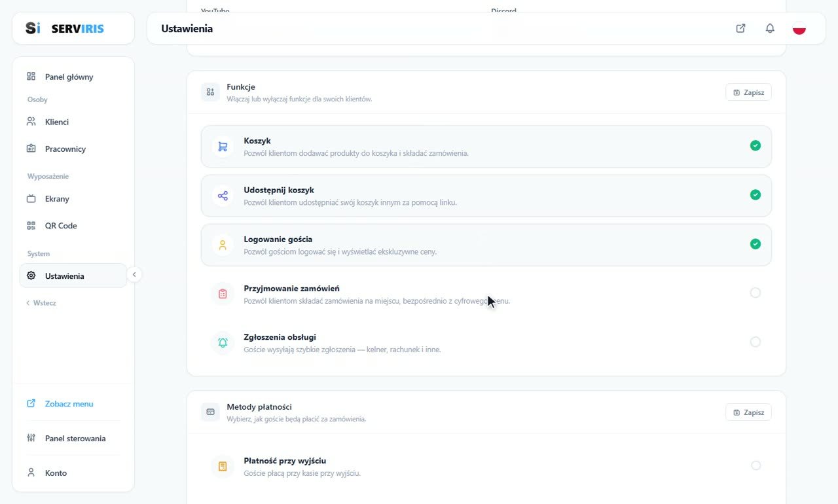Click the Ustawienia page title
The image size is (838, 504).
[x=187, y=29]
